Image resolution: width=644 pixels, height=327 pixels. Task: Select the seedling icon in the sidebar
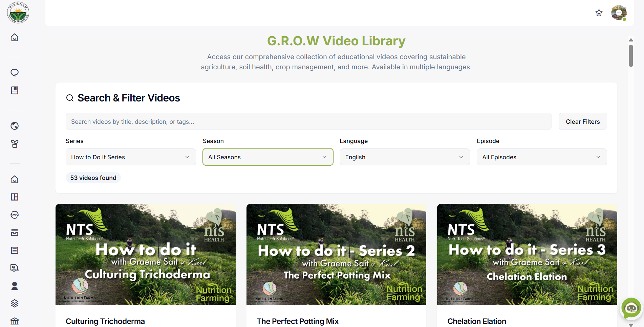tap(15, 144)
